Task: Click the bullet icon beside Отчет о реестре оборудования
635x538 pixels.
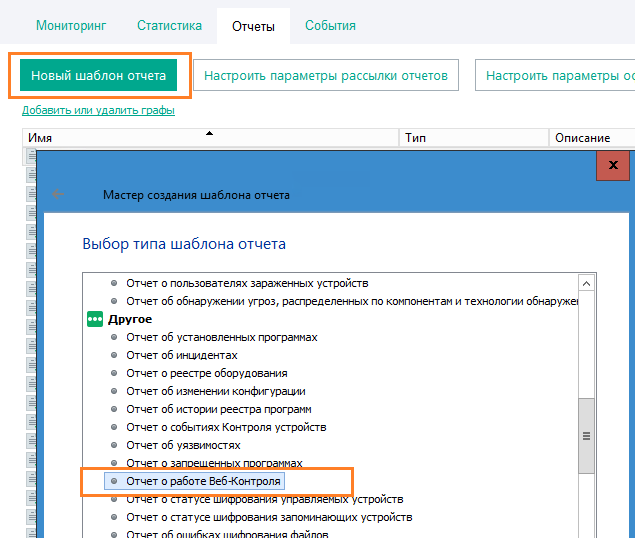Action: click(x=114, y=373)
